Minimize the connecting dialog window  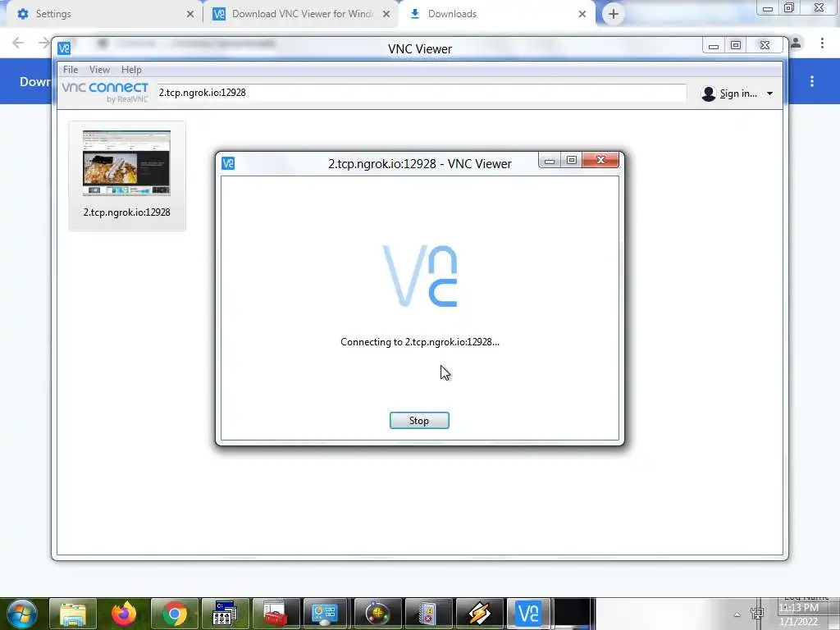pyautogui.click(x=549, y=160)
